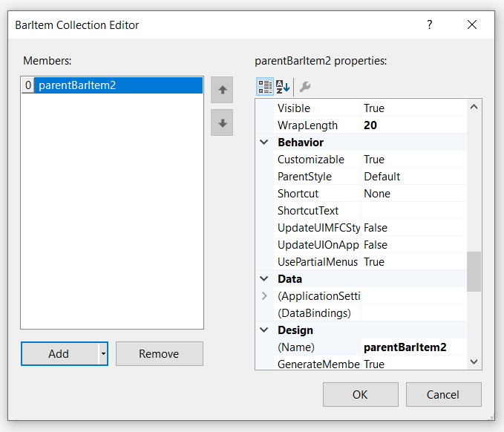The height and width of the screenshot is (432, 504).
Task: Move member up with arrow button
Action: coord(222,90)
